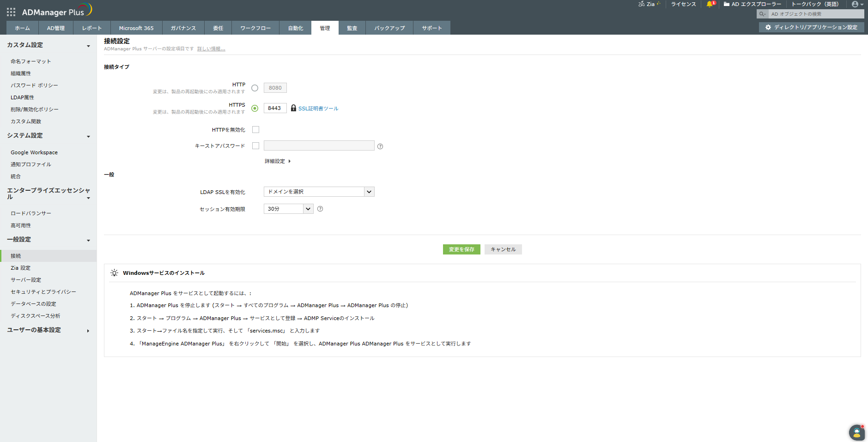868x442 pixels.
Task: Select the HTTPS connection radio button
Action: [x=255, y=108]
